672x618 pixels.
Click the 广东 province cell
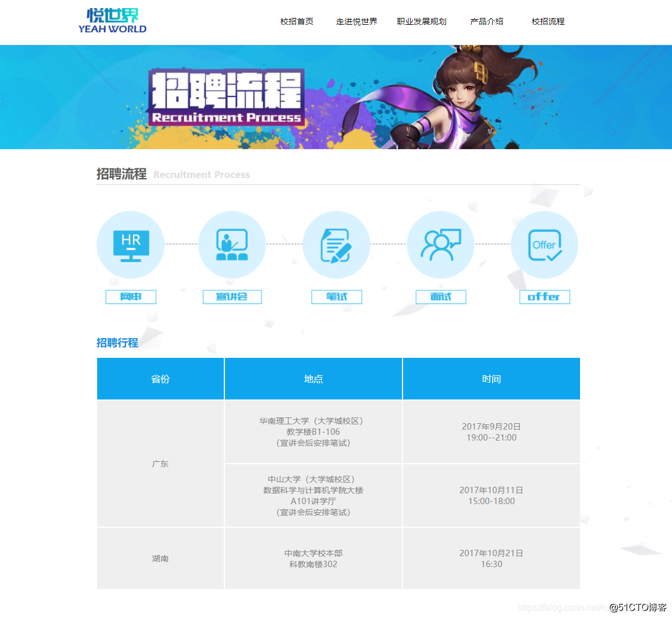point(160,464)
